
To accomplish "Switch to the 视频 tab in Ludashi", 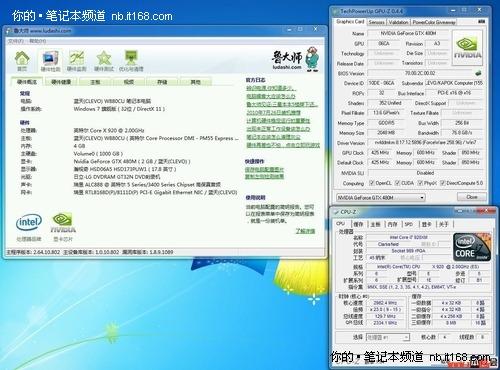I will pyautogui.click(x=129, y=82).
